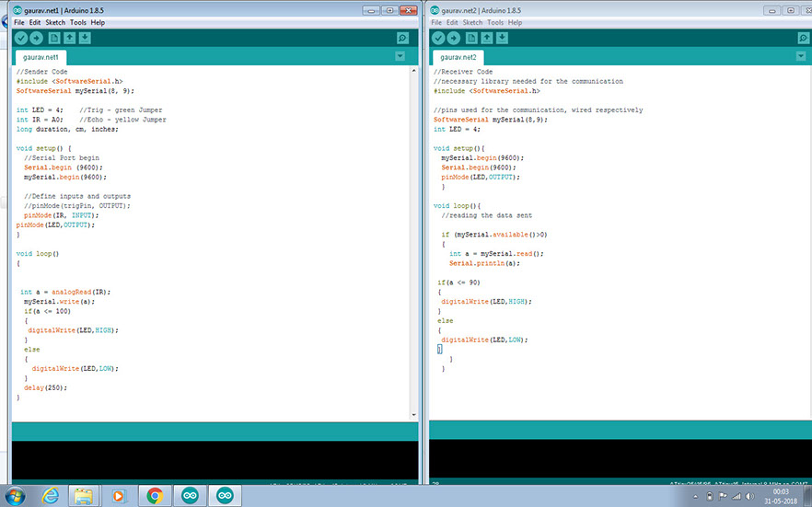Click '//Receiver Code' comment line
The width and height of the screenshot is (812, 507).
(463, 72)
